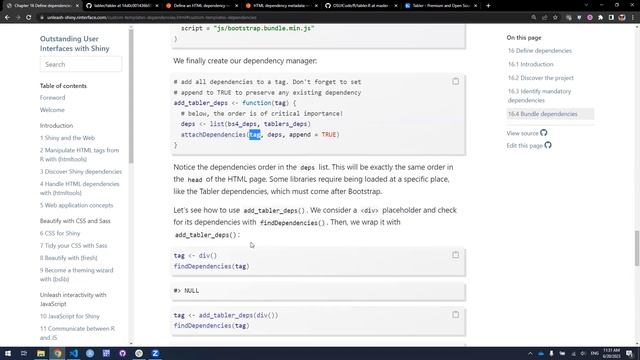This screenshot has width=640, height=360.
Task: Open the Windows Start menu
Action: pos(7,353)
